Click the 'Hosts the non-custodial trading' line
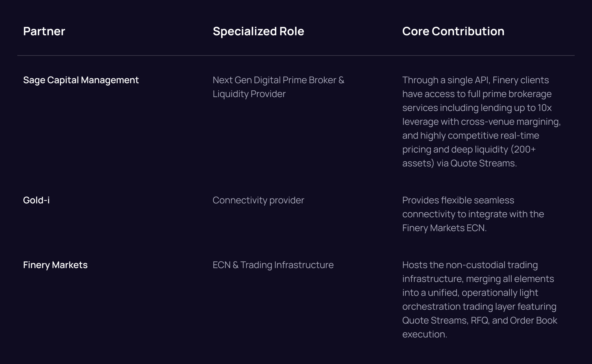 pos(470,265)
